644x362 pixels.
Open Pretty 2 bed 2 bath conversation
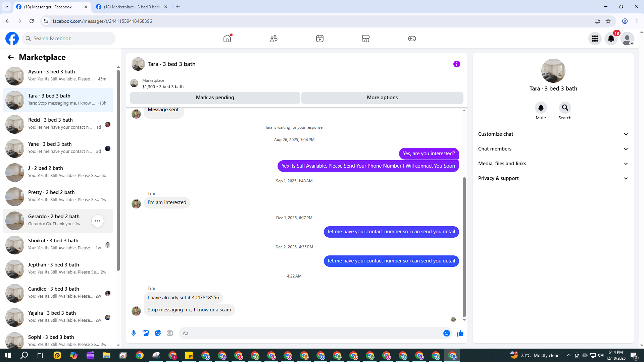[58, 196]
